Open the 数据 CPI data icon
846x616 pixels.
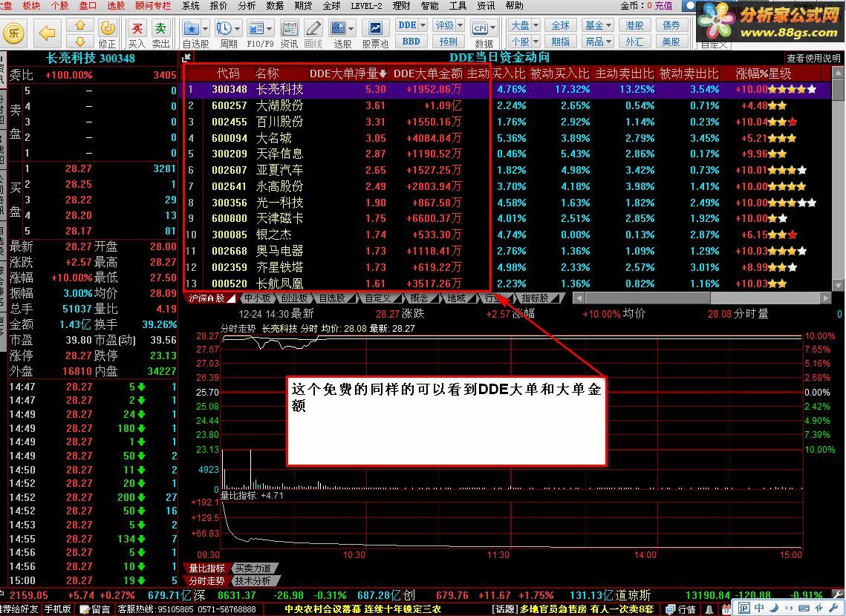(480, 28)
